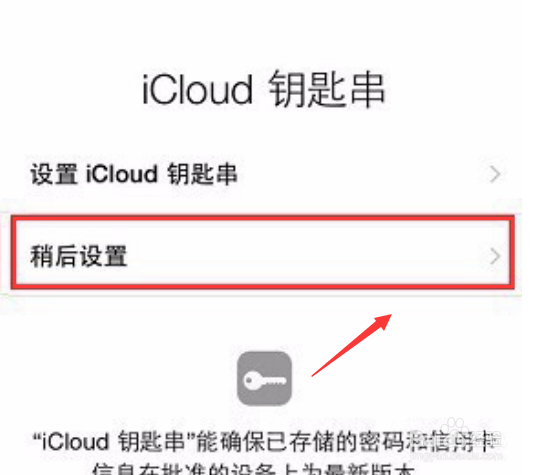Screen dimensions: 534x475
Task: Tap the word iCloud in the title
Action: pos(197,90)
